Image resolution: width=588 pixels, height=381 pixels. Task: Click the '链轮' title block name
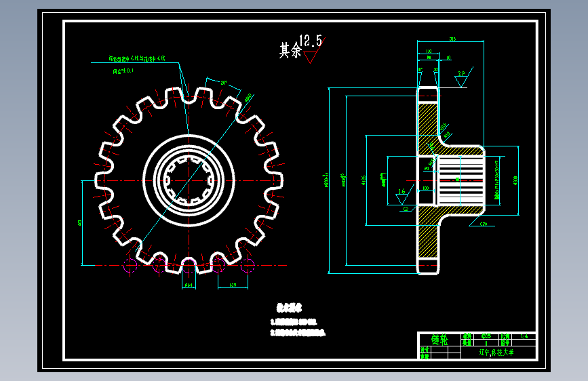(x=439, y=340)
